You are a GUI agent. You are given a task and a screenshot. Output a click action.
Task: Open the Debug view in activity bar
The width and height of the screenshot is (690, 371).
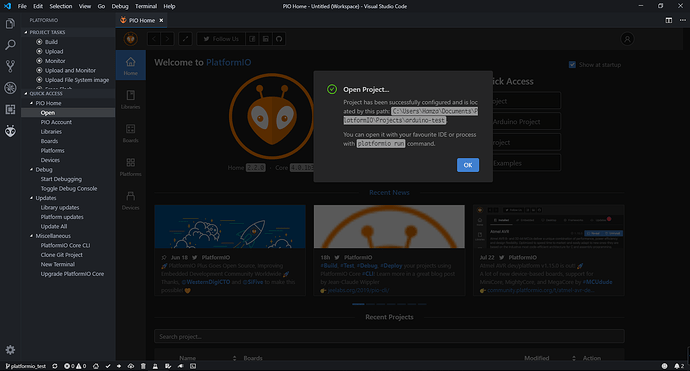coord(10,88)
